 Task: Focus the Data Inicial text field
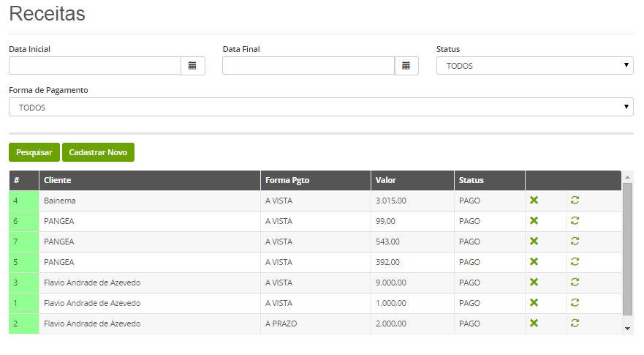pyautogui.click(x=95, y=66)
